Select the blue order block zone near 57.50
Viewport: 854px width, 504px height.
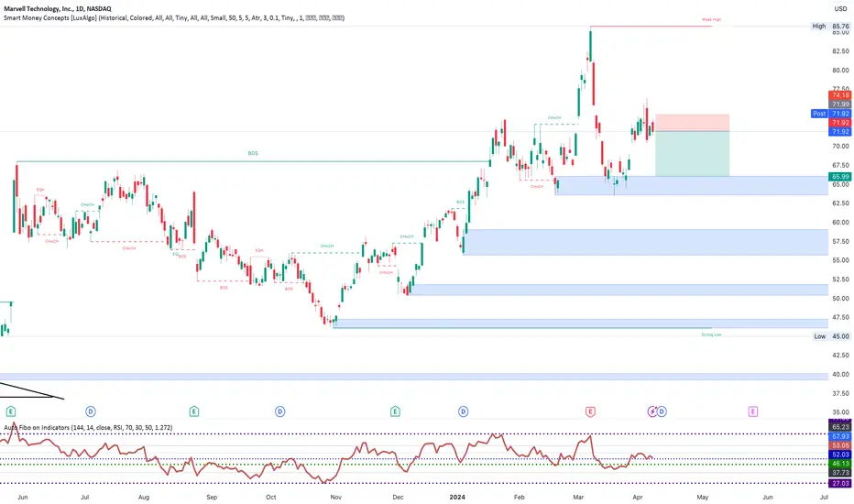(x=645, y=242)
